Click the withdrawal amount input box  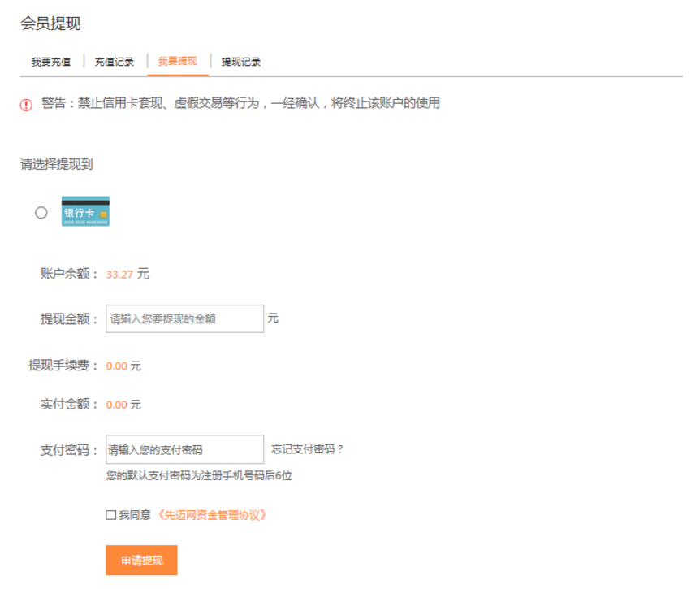[x=184, y=318]
